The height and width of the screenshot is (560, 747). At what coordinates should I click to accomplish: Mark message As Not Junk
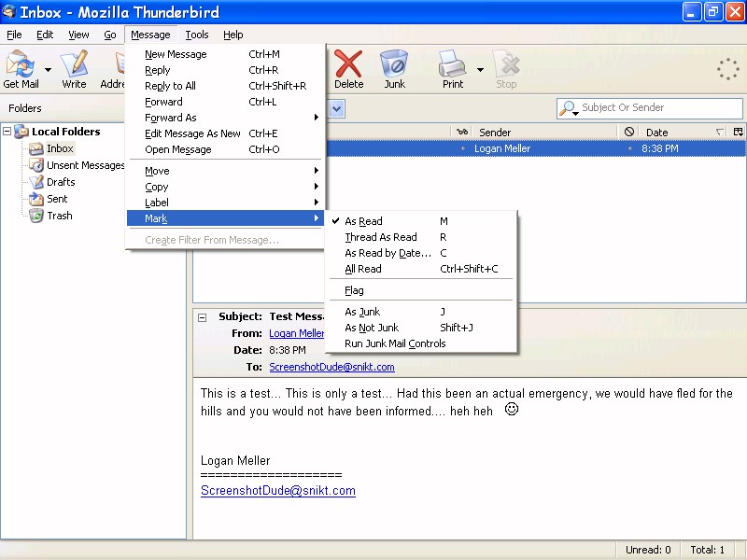point(422,328)
